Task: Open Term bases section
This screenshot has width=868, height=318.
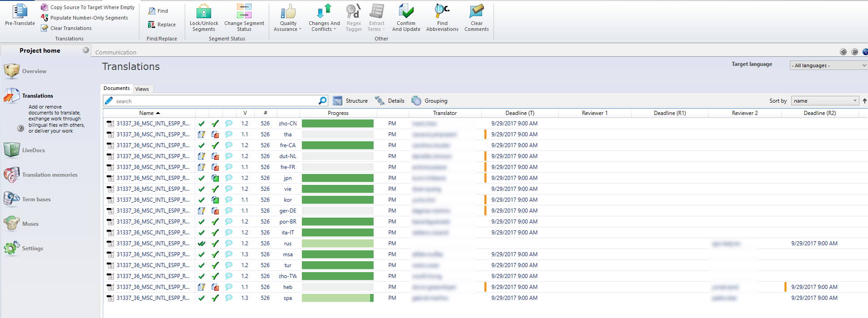Action: pos(36,199)
